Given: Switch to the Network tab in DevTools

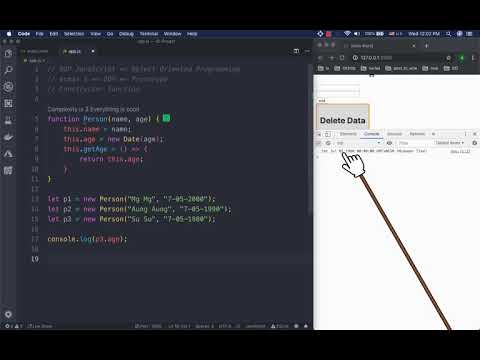Looking at the screenshot, I should (417, 134).
